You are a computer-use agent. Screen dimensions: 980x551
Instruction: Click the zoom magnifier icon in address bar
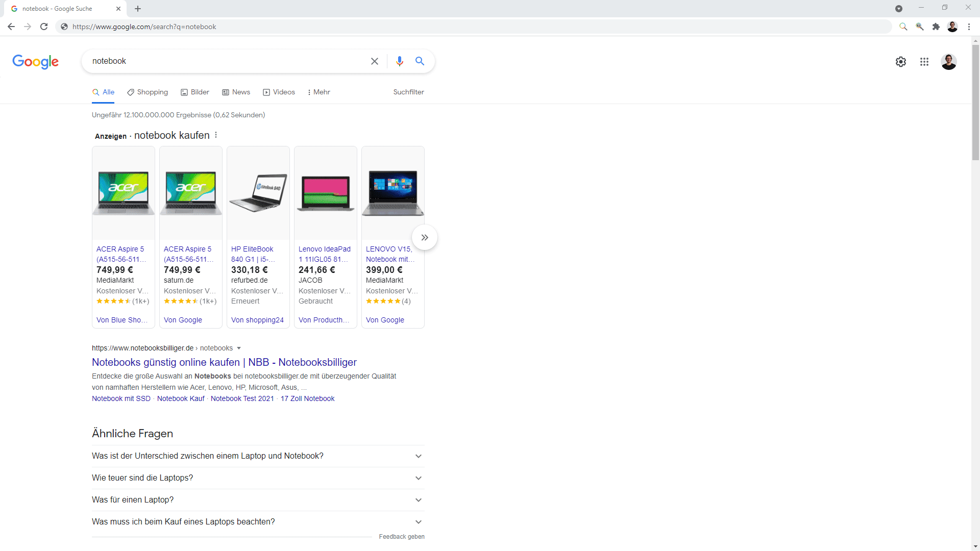[x=903, y=27]
